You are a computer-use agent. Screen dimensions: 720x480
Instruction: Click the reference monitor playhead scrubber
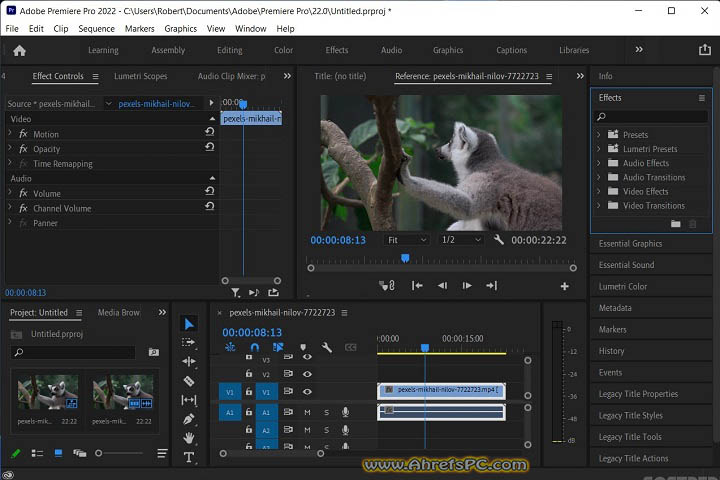(405, 258)
